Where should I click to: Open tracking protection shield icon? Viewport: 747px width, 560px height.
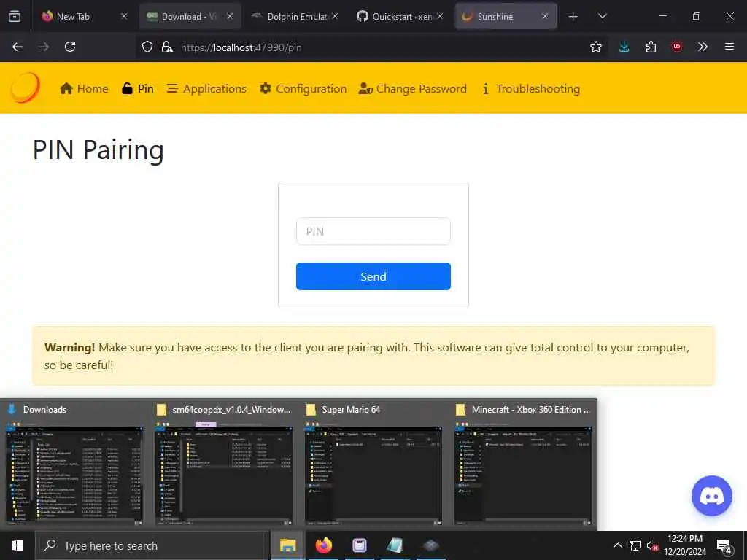click(x=147, y=47)
